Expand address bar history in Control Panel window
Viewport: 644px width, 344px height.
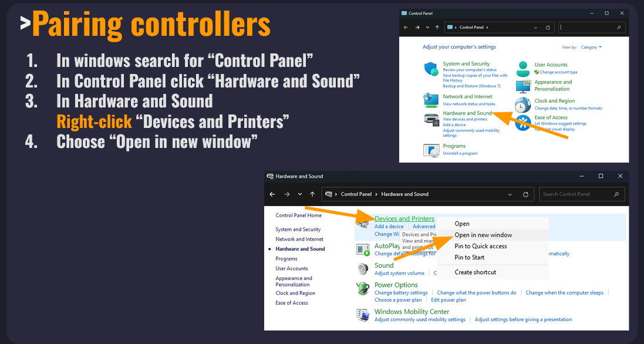tap(535, 28)
